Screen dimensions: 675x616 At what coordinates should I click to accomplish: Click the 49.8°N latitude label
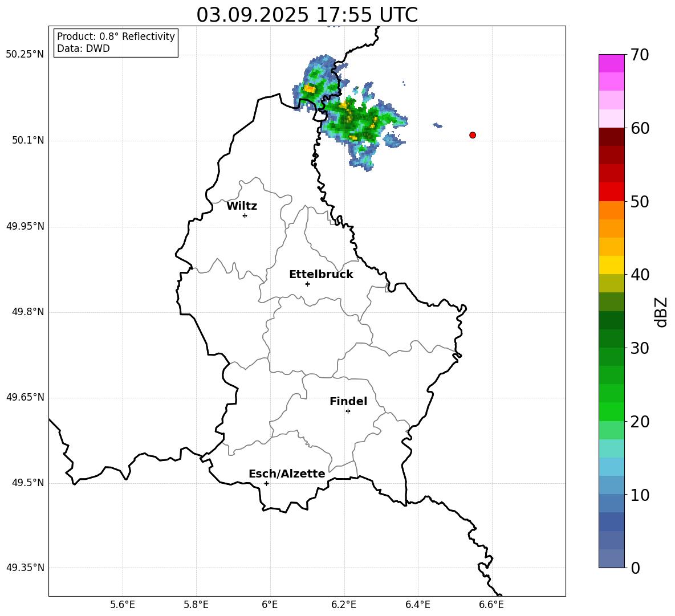coord(27,312)
